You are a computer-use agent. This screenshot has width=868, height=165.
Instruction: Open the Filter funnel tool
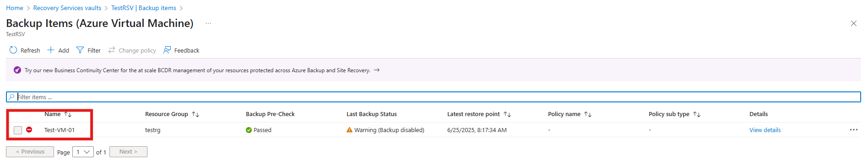tap(80, 50)
